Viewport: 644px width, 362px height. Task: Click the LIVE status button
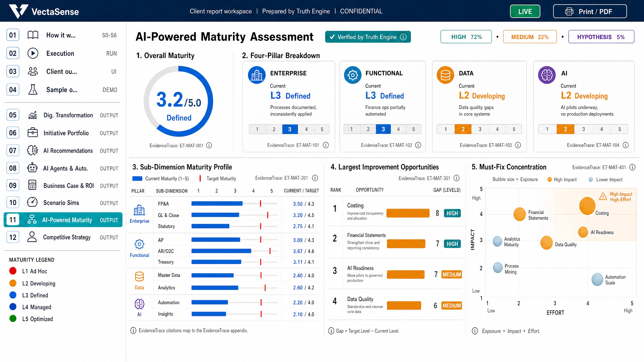(x=525, y=12)
